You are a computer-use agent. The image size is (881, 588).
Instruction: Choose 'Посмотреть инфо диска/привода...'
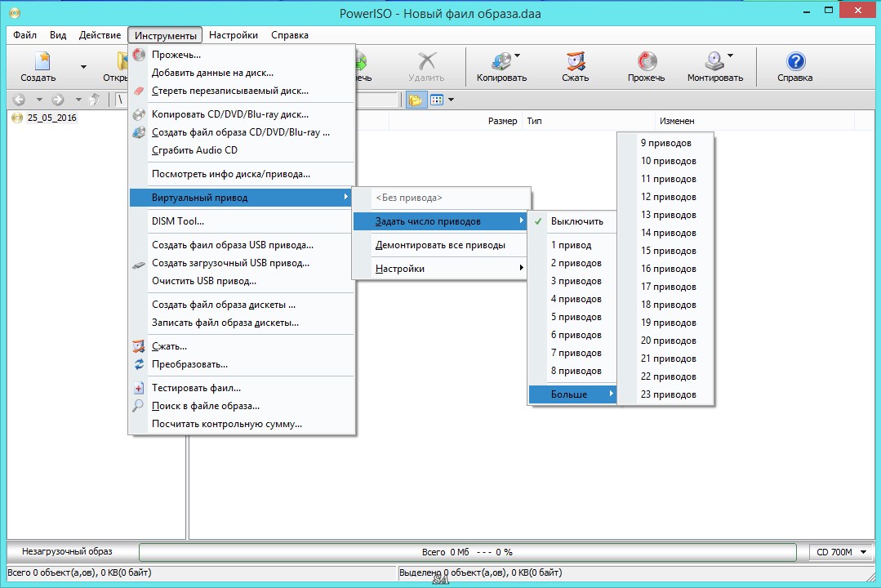[242, 174]
